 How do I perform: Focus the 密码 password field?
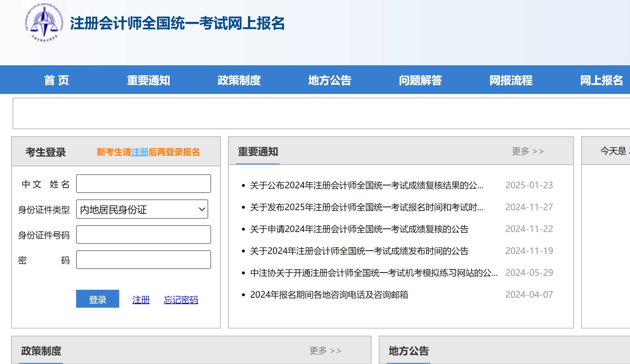tap(143, 260)
